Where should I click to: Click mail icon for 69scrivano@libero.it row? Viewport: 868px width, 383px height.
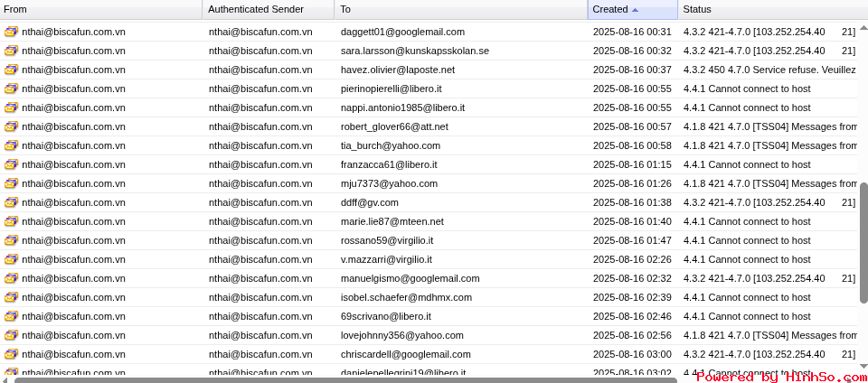11,317
